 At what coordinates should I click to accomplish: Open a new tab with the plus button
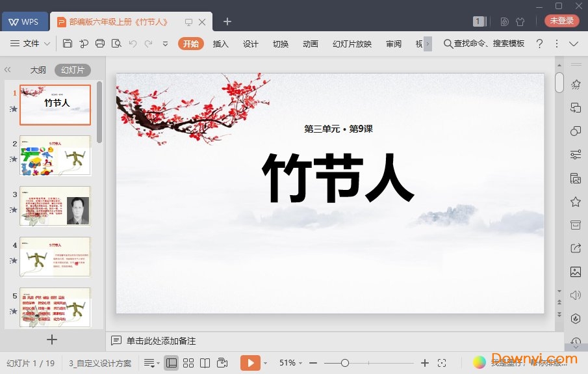click(227, 21)
